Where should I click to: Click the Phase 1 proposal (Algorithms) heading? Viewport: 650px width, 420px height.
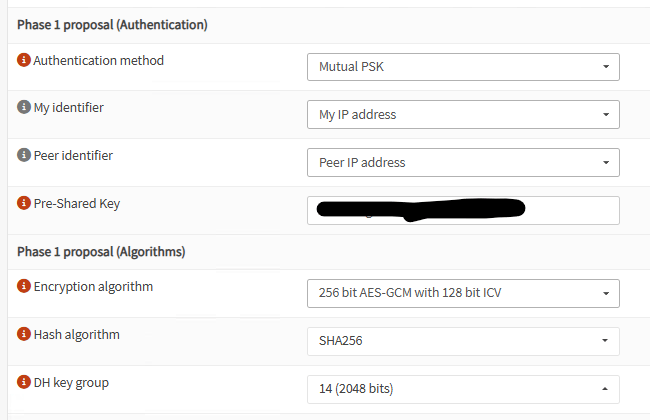101,251
